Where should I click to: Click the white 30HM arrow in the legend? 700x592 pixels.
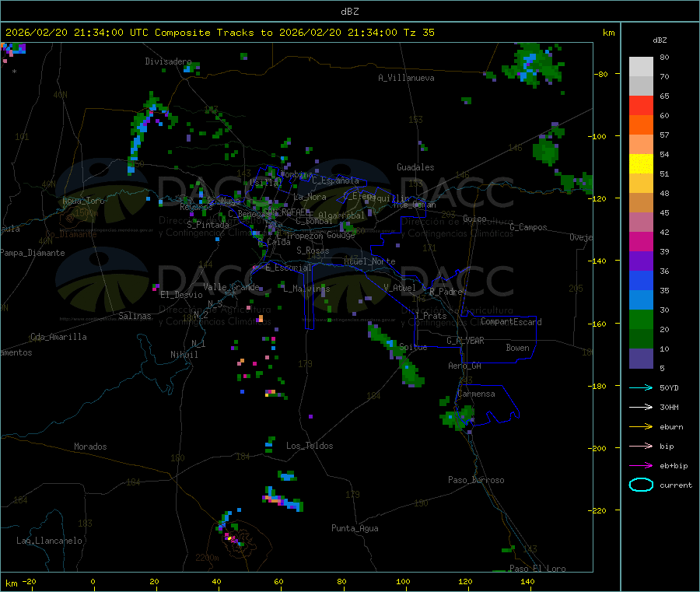[x=641, y=407]
